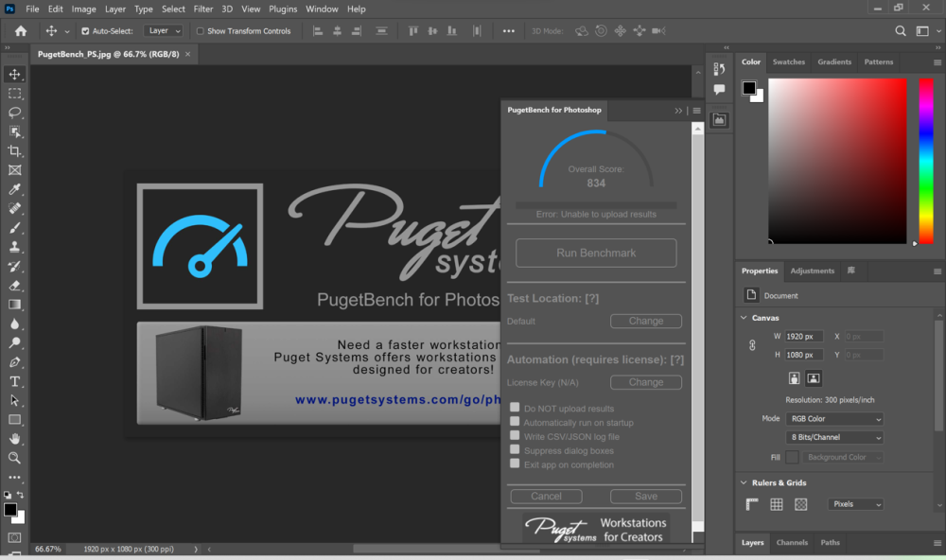This screenshot has height=560, width=946.
Task: Check Suppress dialog boxes
Action: (515, 449)
